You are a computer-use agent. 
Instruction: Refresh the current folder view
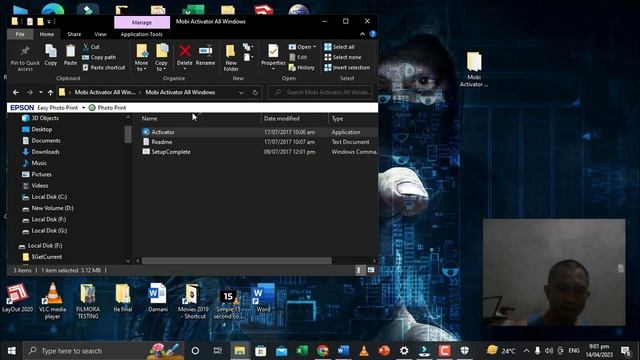pyautogui.click(x=255, y=93)
